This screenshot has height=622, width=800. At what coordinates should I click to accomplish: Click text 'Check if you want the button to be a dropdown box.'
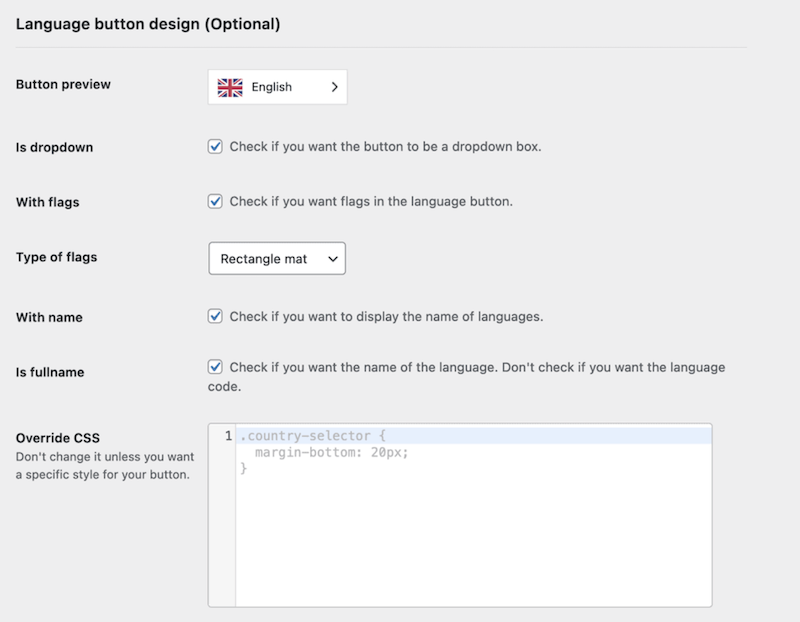(385, 146)
